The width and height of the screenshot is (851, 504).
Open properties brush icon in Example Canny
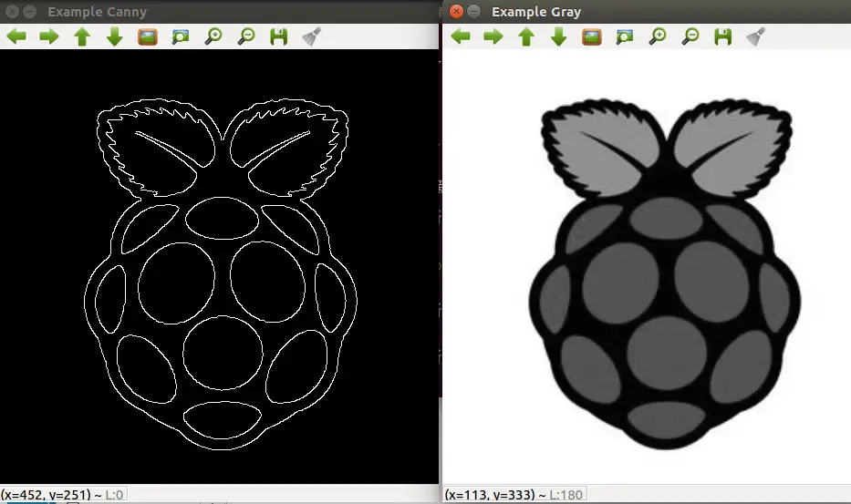(312, 36)
